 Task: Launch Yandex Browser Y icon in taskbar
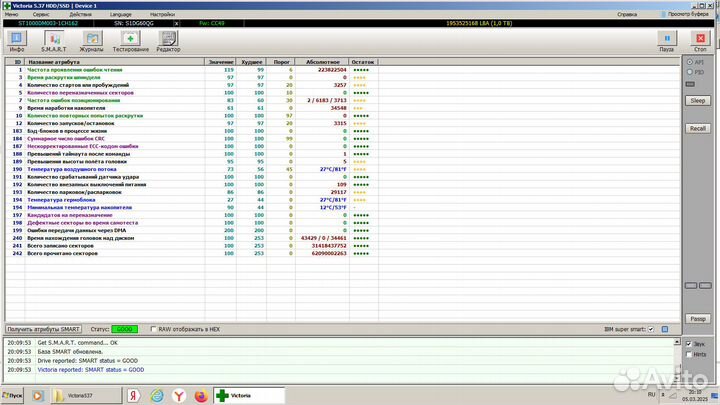(x=179, y=395)
